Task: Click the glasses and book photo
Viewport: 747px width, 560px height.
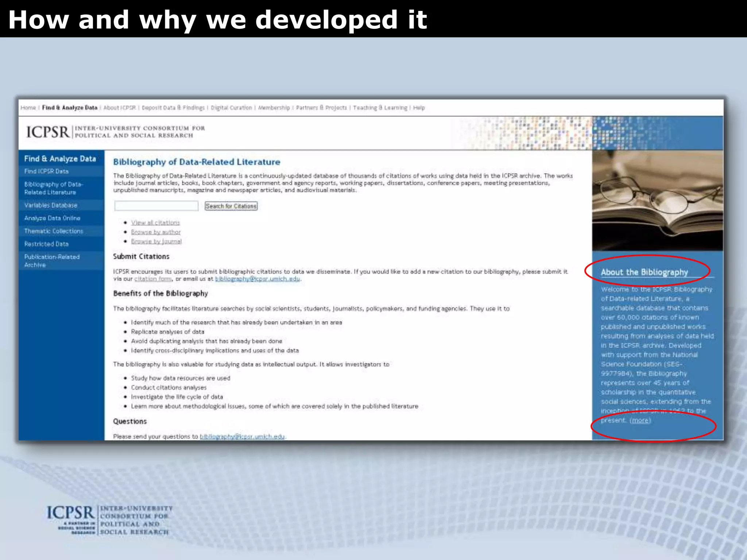Action: click(657, 201)
